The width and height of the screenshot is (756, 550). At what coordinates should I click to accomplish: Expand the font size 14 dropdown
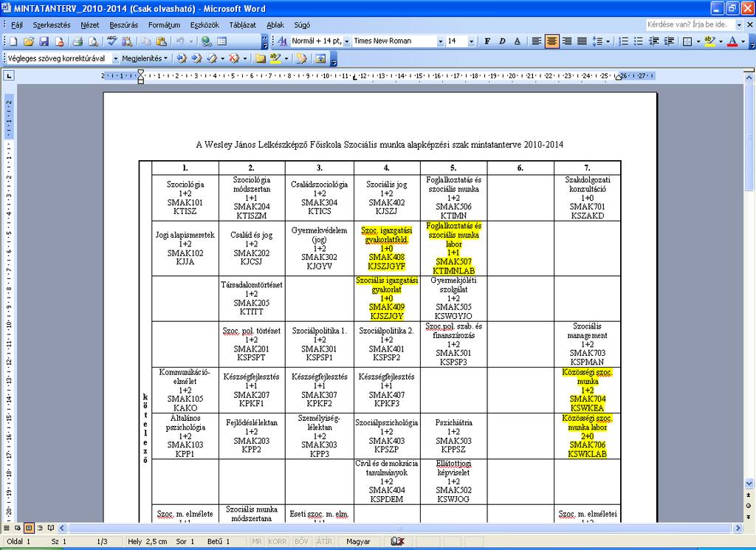[471, 41]
